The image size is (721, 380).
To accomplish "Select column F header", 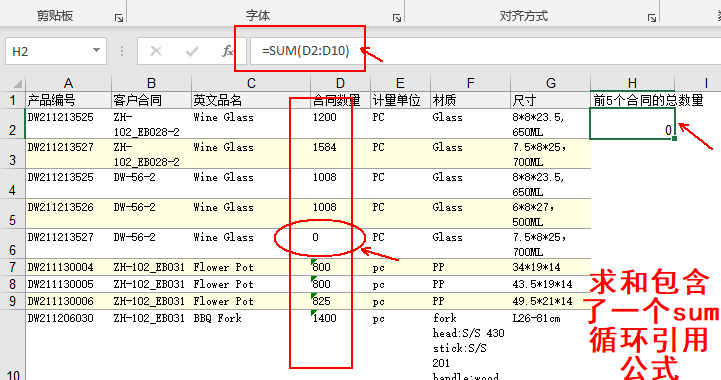I will 470,83.
